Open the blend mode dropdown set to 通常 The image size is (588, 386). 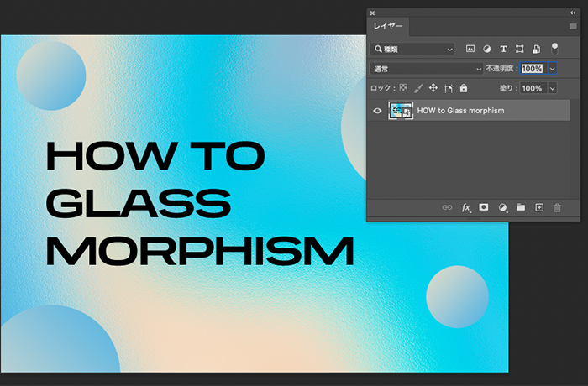coord(426,69)
